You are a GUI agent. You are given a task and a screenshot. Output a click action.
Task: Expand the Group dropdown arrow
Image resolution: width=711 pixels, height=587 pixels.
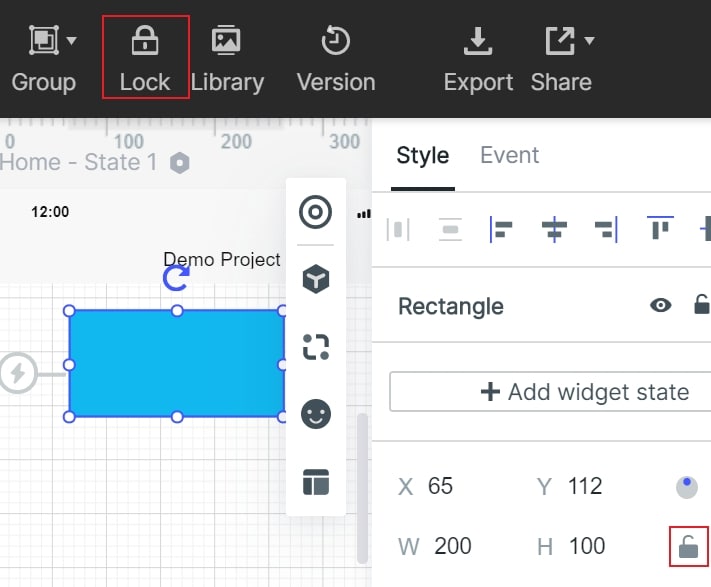pyautogui.click(x=71, y=41)
